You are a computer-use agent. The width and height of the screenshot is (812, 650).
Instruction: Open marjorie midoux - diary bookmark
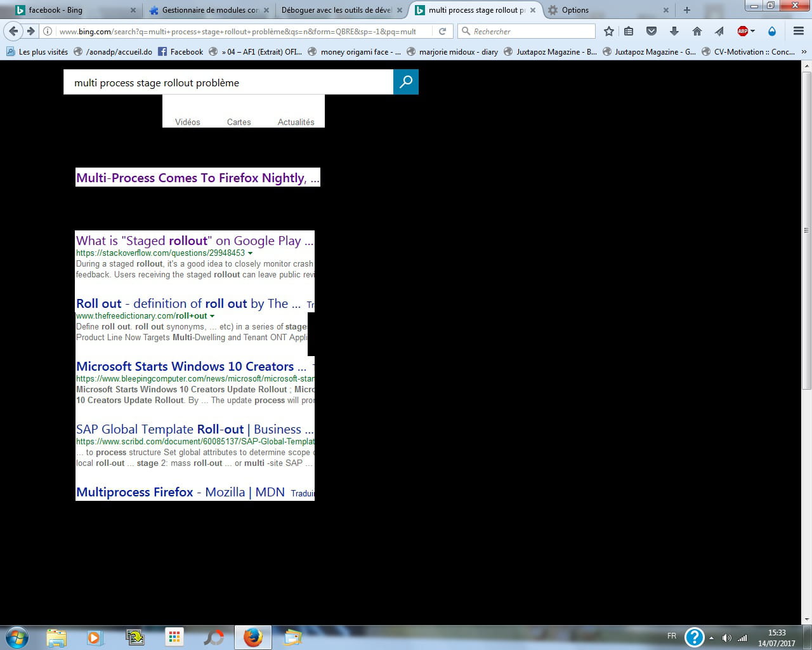pos(452,52)
